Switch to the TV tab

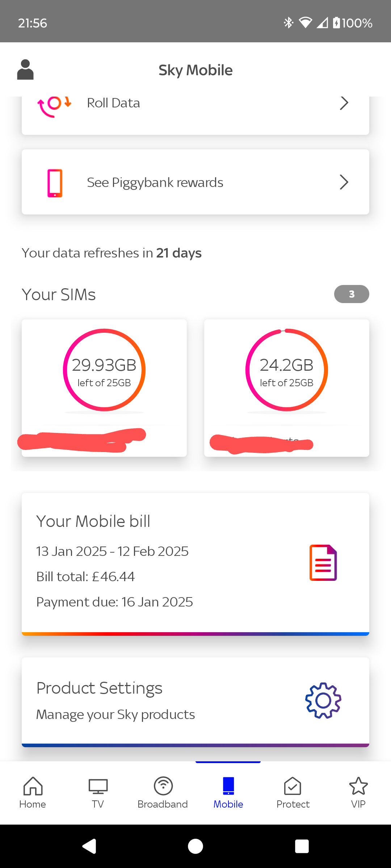tap(98, 792)
